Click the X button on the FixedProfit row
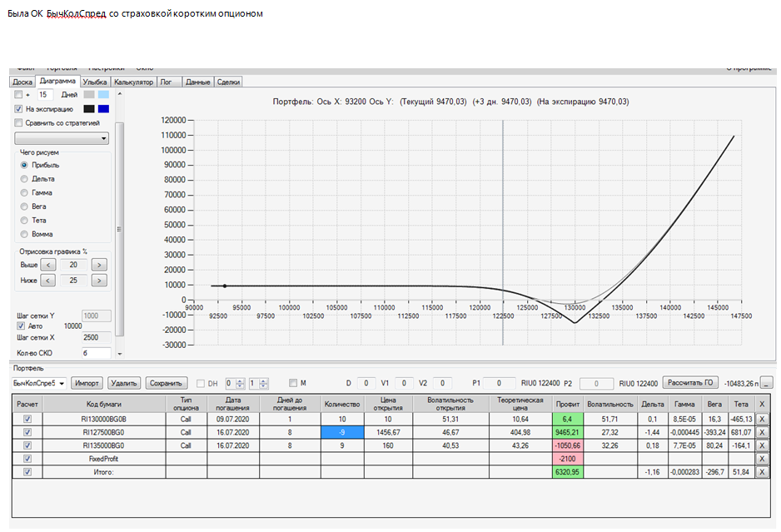The height and width of the screenshot is (532, 781). (x=762, y=459)
